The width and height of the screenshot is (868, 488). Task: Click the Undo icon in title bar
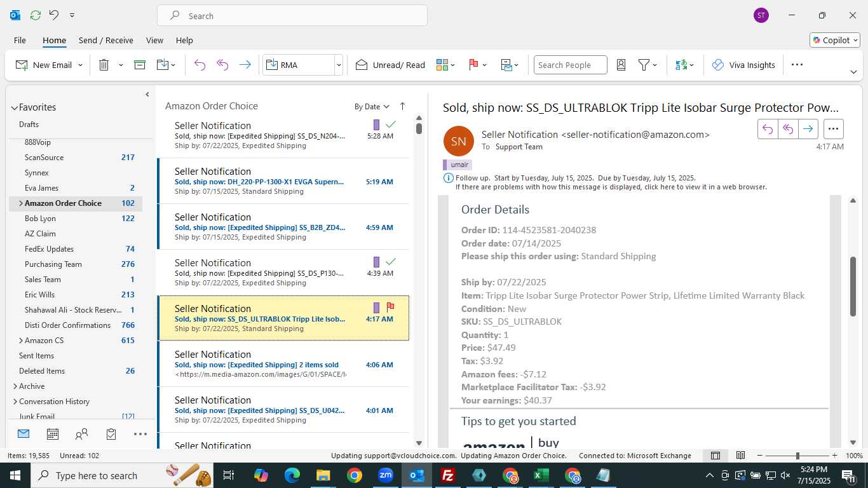[54, 15]
